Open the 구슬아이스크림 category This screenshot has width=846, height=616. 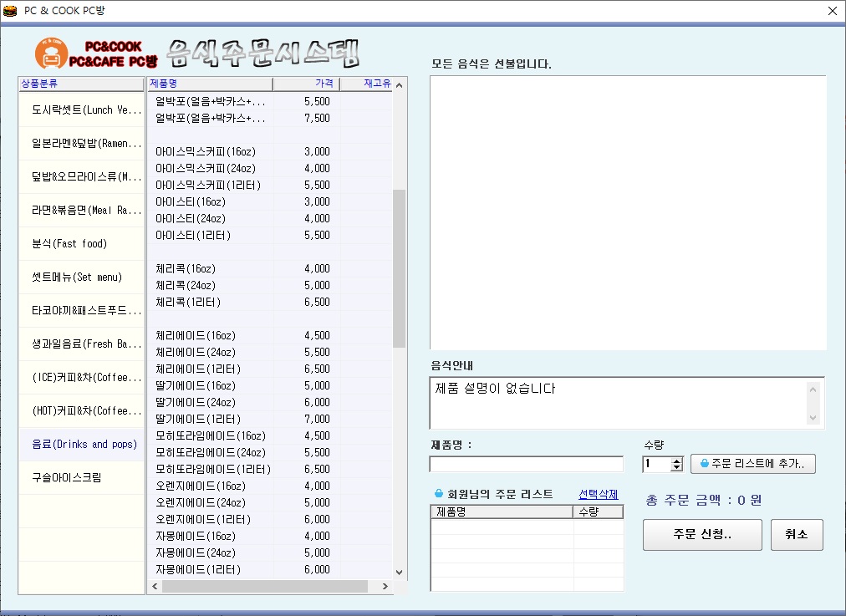tap(82, 478)
